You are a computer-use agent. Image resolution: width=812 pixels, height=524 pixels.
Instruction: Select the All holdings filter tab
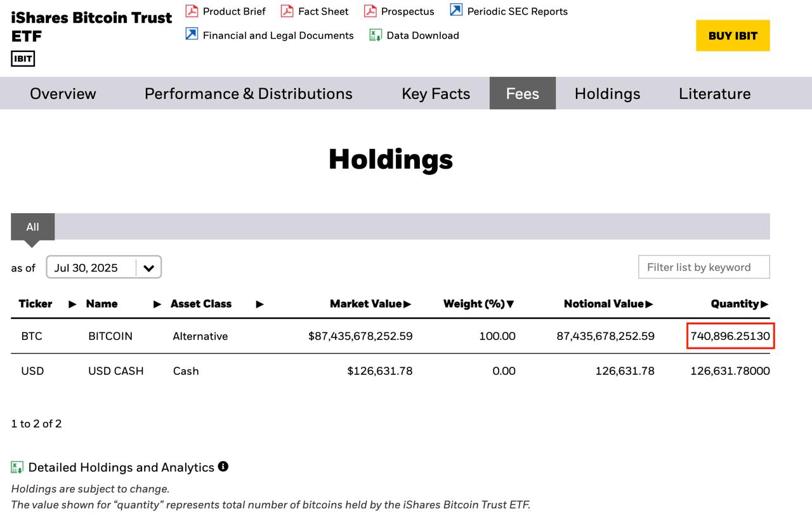(32, 227)
